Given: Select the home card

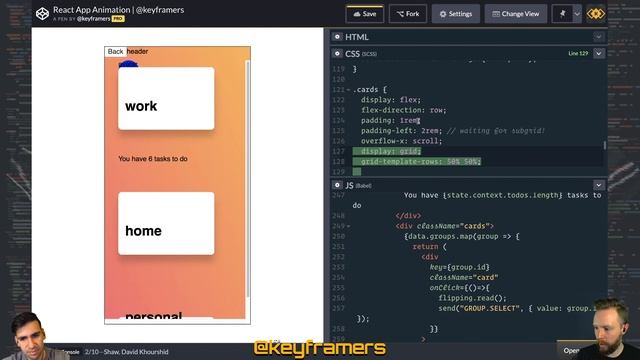Looking at the screenshot, I should [166, 223].
